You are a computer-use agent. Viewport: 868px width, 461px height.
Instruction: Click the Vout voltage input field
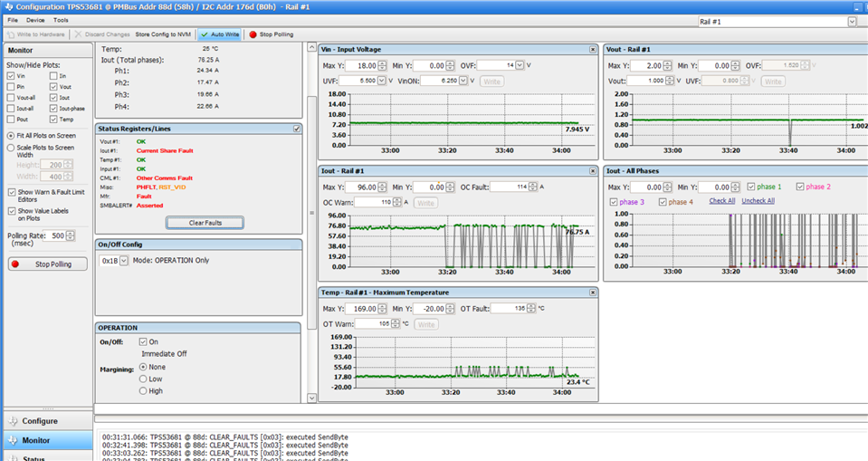645,81
